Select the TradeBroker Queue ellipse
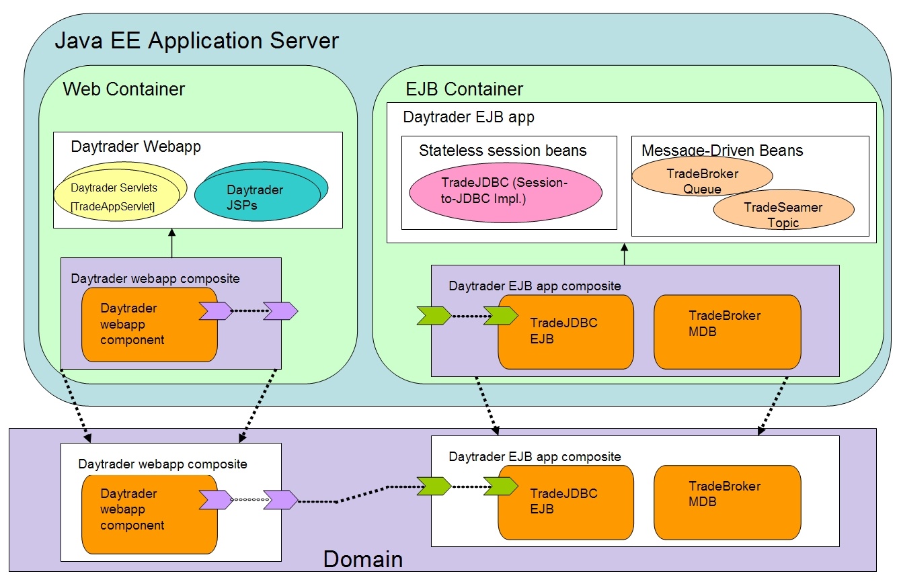The height and width of the screenshot is (588, 897). (702, 176)
